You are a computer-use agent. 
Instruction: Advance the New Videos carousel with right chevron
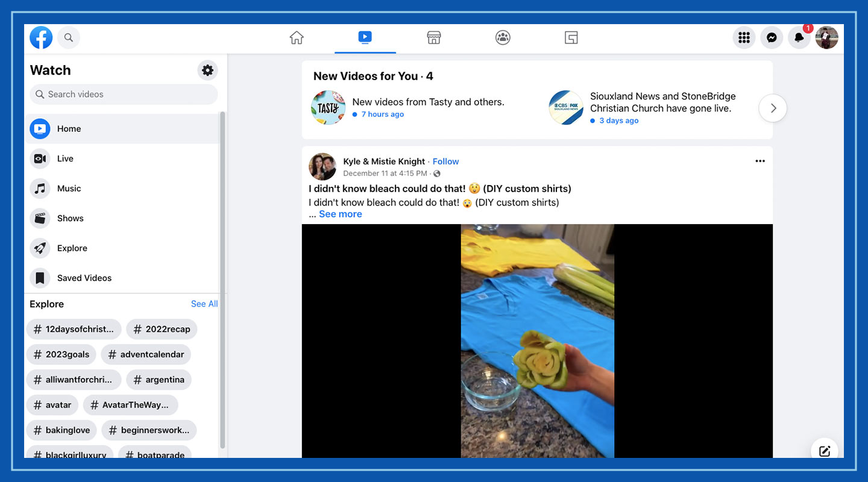[773, 108]
